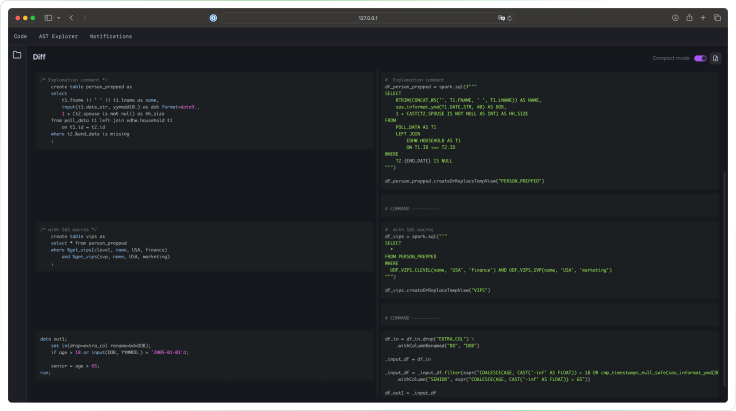Click the 'create table vips as' line
The width and height of the screenshot is (736, 411).
coord(78,236)
